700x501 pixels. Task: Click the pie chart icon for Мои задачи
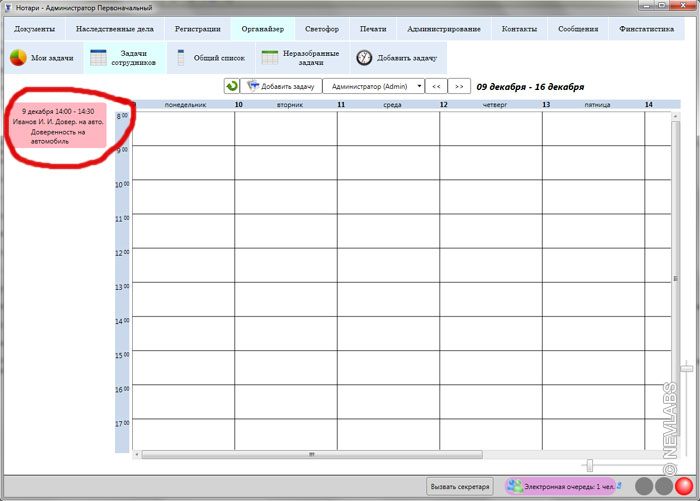pyautogui.click(x=18, y=58)
